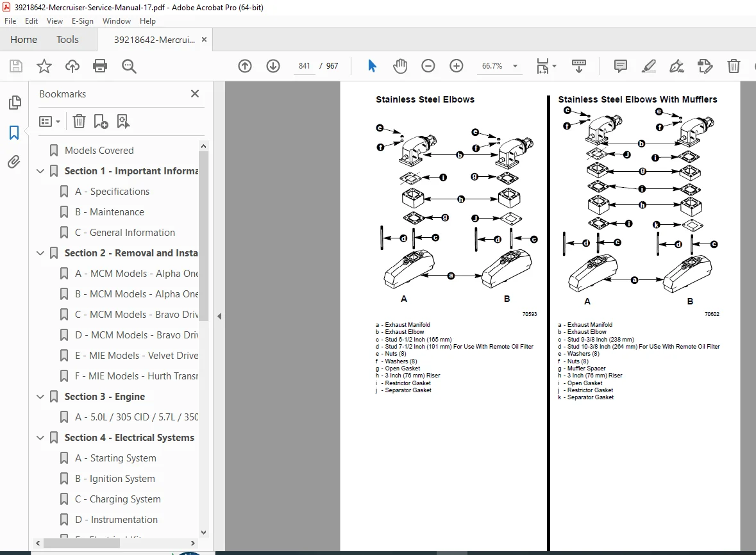Collapse Section 1 - Important Information bookmark
The height and width of the screenshot is (555, 756).
[40, 171]
